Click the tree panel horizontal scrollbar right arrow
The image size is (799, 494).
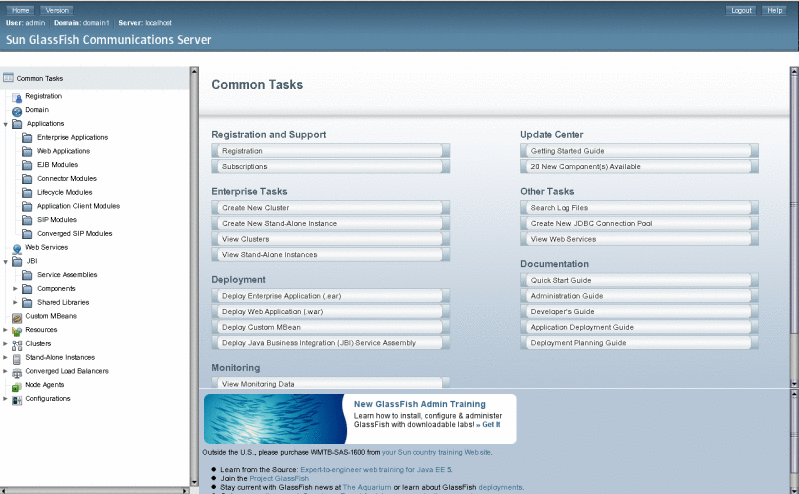(185, 490)
